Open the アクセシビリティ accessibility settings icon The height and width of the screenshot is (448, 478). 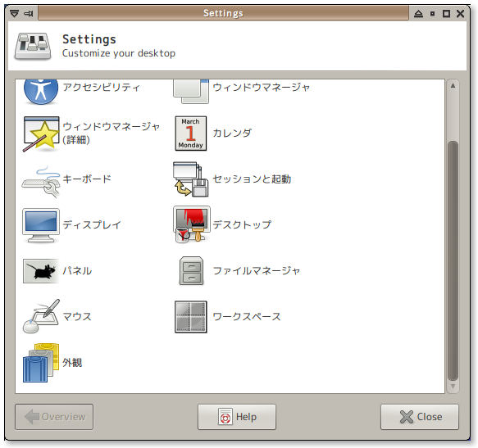[x=41, y=91]
